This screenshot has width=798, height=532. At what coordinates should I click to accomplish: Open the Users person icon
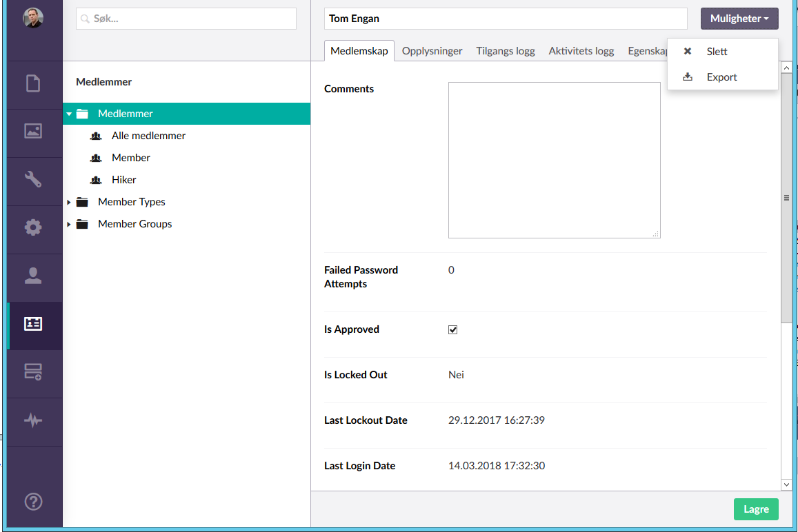(x=33, y=276)
